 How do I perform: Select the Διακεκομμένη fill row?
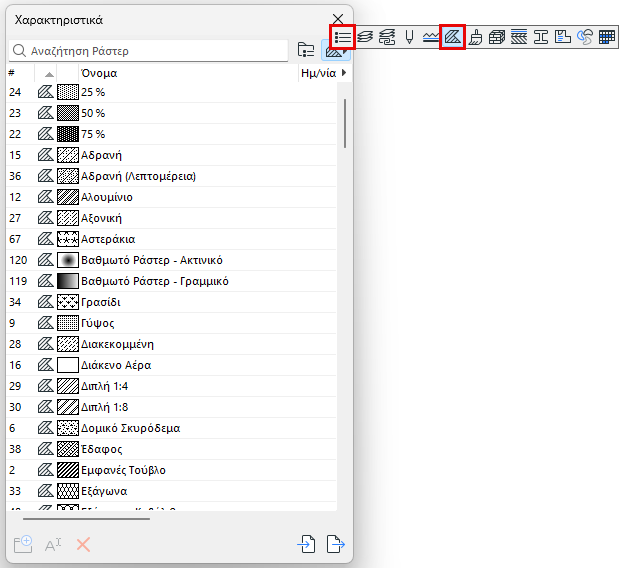(x=171, y=344)
